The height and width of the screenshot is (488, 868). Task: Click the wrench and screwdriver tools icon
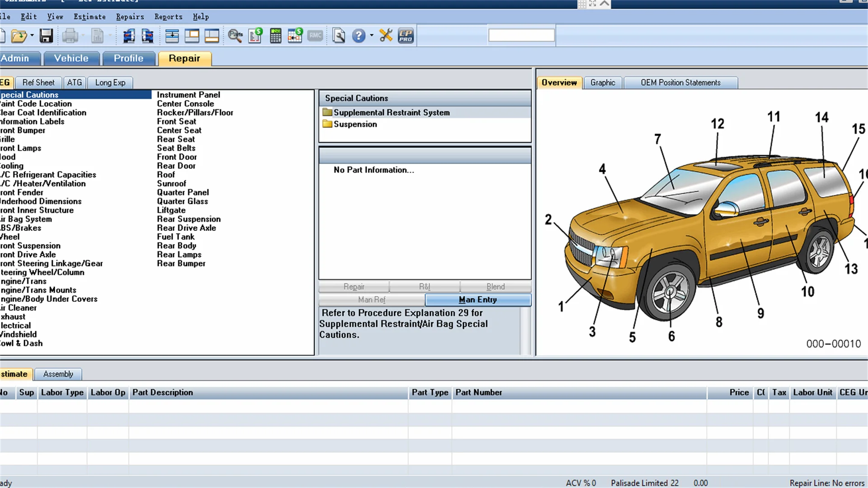(x=386, y=36)
